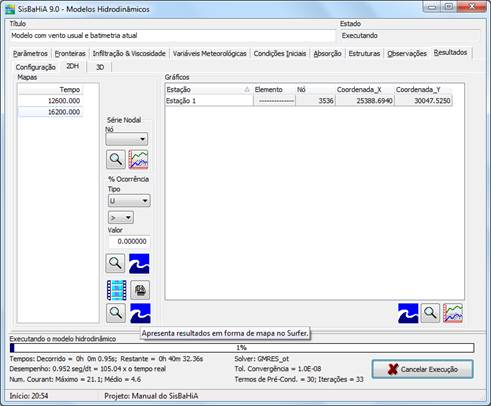Click the Estado field showing Executando

(x=410, y=36)
